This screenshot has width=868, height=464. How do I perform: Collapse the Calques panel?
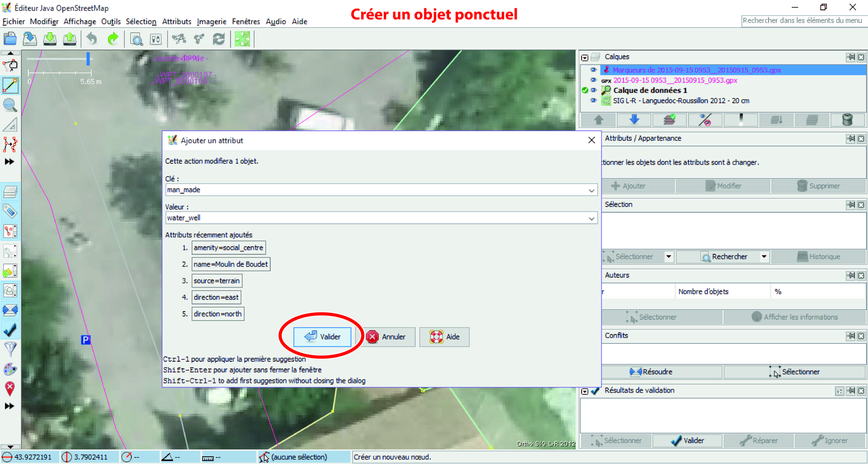(585, 58)
